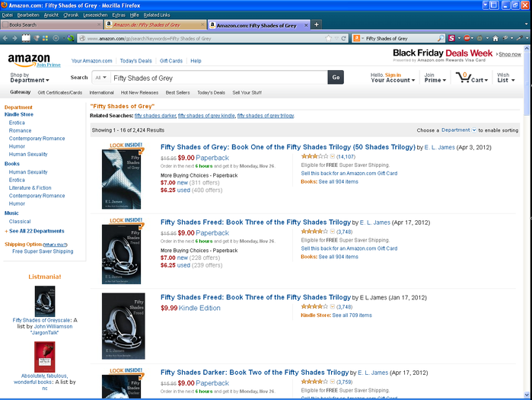
Task: Reload the page with the refresh icon
Action: tap(344, 38)
